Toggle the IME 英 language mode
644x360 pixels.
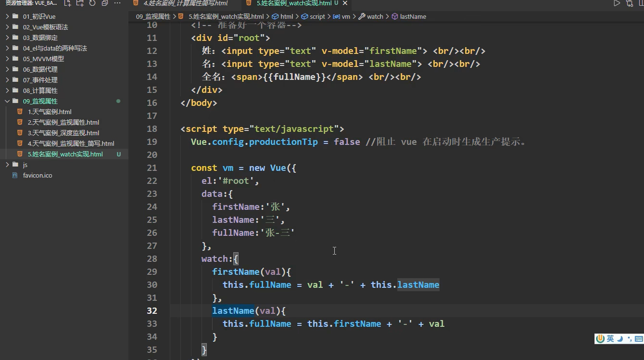(610, 339)
